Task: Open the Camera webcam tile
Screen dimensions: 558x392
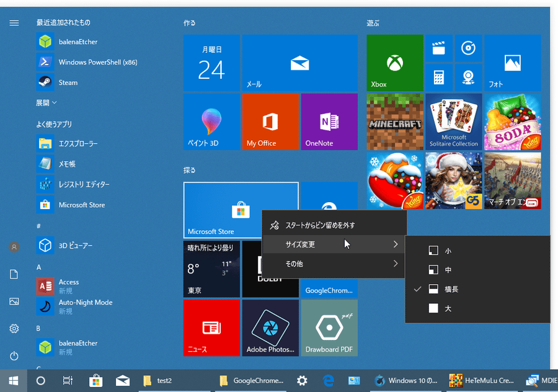Action: pos(468,78)
